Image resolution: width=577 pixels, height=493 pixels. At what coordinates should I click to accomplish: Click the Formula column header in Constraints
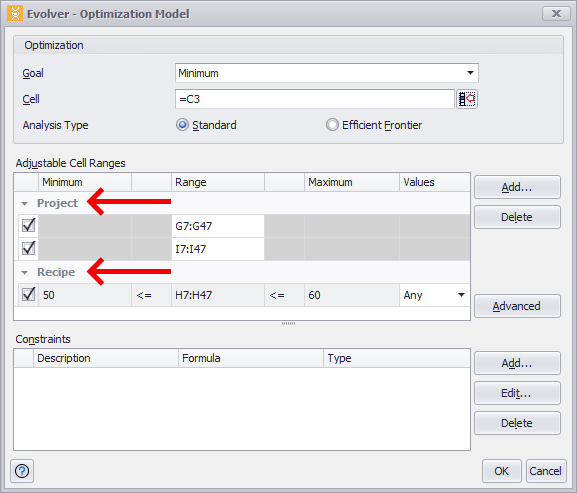[x=251, y=358]
